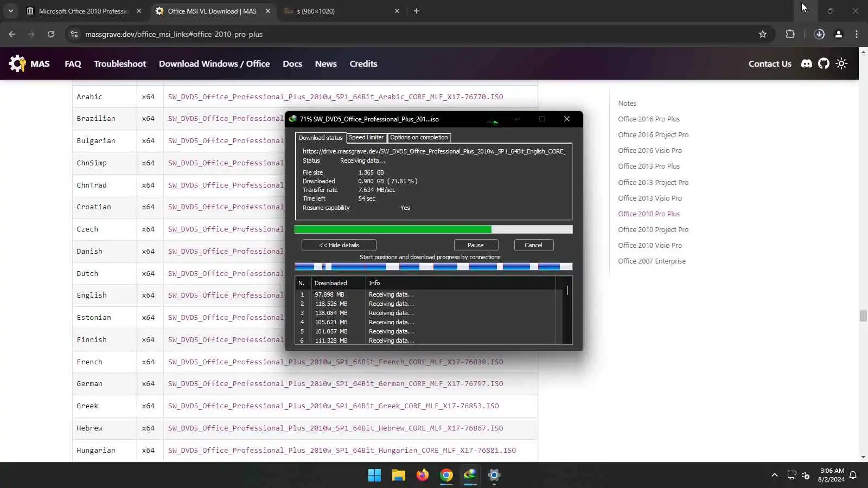Image resolution: width=868 pixels, height=488 pixels.
Task: Open the Greek x64 ISO download link
Action: tap(333, 406)
